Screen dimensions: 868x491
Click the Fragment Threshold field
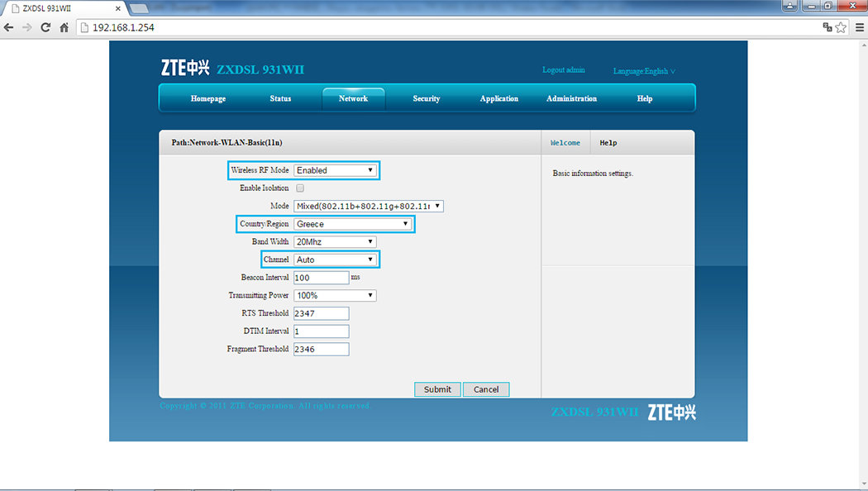pos(321,349)
